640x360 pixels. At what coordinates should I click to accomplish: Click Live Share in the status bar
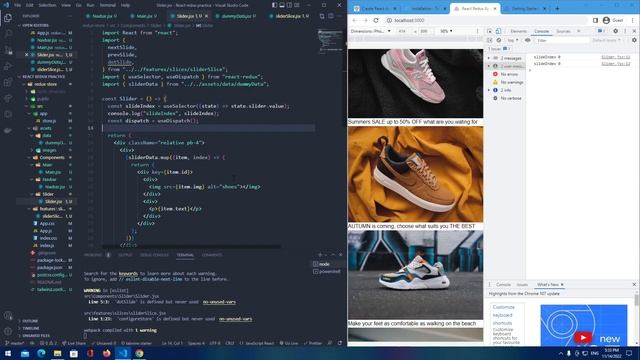click(x=74, y=343)
